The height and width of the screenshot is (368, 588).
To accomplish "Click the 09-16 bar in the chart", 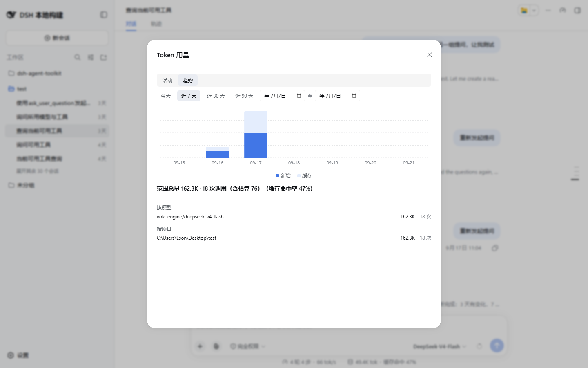I will click(x=217, y=152).
